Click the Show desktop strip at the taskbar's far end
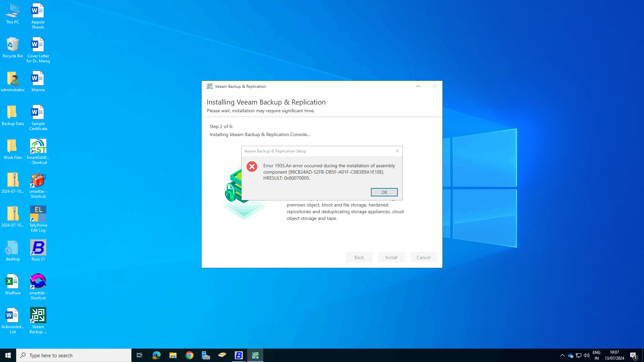The height and width of the screenshot is (362, 644). click(x=643, y=355)
